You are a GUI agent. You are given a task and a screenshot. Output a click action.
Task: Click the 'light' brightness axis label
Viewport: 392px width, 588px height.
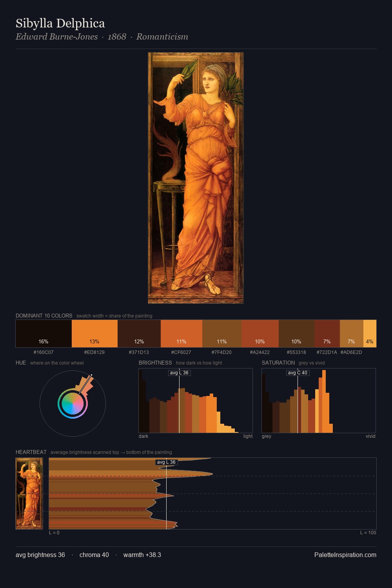tap(248, 436)
